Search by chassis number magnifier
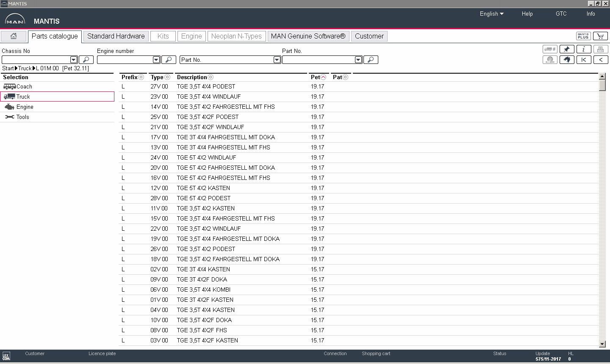The height and width of the screenshot is (364, 610). pyautogui.click(x=86, y=60)
